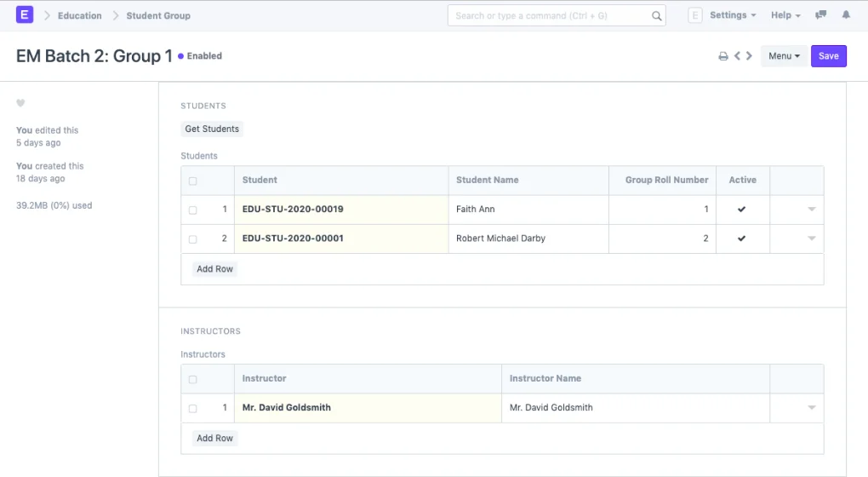
Task: Expand row editor for Robert Michael Darby
Action: tap(812, 238)
